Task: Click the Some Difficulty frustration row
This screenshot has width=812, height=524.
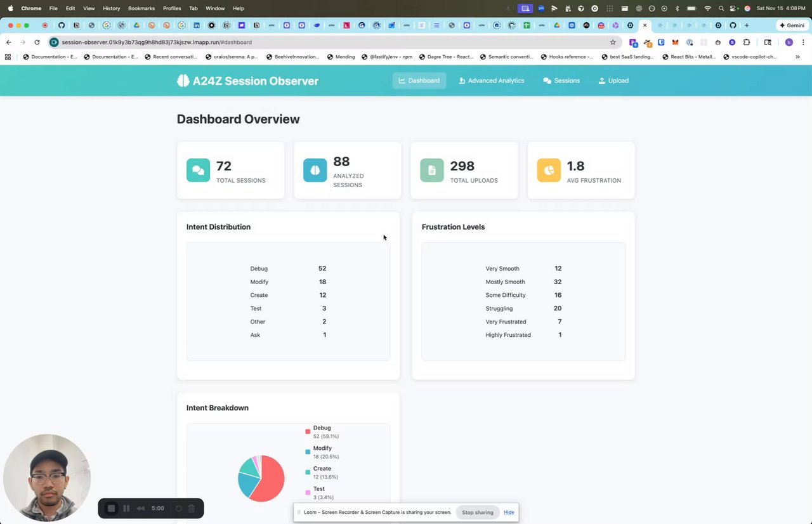Action: [523, 295]
